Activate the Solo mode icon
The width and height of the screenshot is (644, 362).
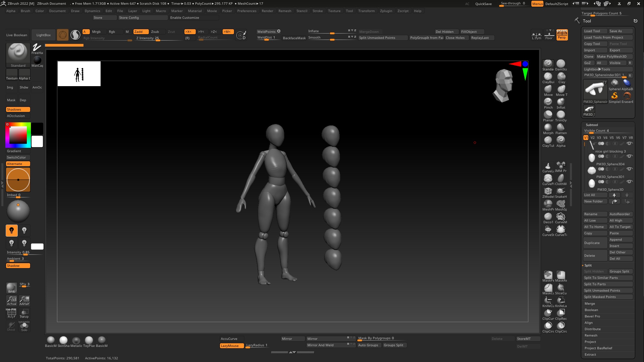click(x=24, y=326)
